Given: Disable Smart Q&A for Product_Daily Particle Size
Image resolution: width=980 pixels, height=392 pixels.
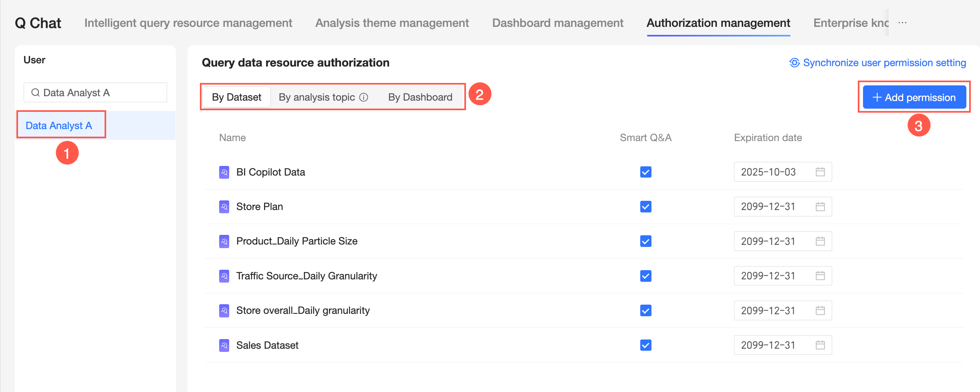Looking at the screenshot, I should pos(645,241).
